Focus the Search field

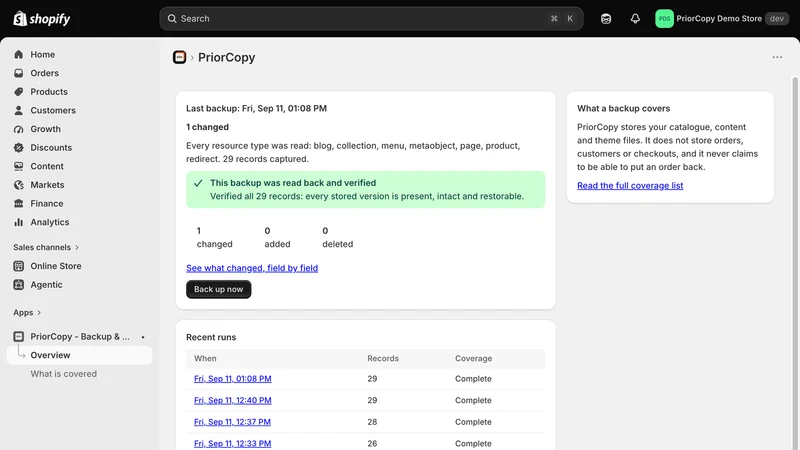click(371, 19)
